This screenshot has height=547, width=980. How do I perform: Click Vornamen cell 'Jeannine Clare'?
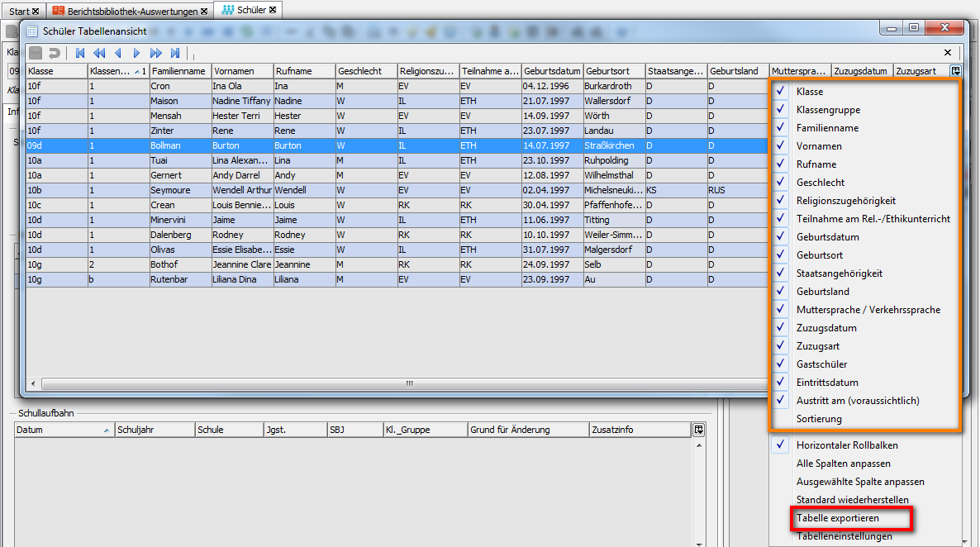(242, 264)
